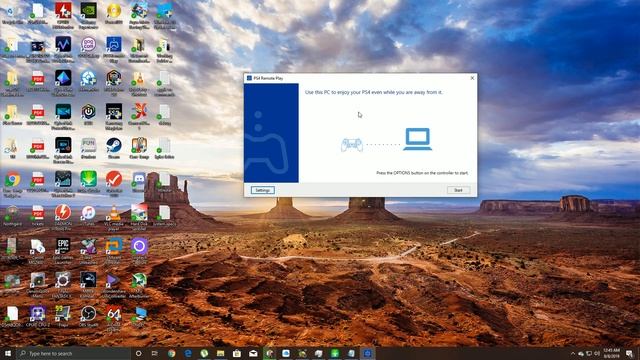Viewport: 640px width, 360px height.
Task: Open the purple circle app desktop icon
Action: 139,251
